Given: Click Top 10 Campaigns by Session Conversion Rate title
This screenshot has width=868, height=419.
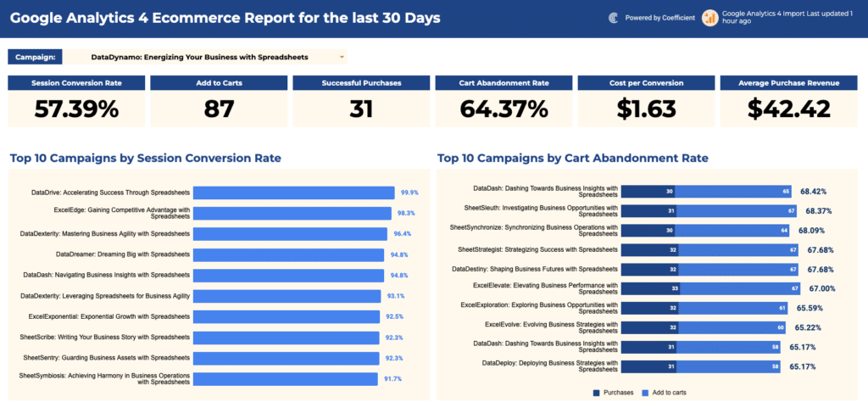Looking at the screenshot, I should click(146, 159).
